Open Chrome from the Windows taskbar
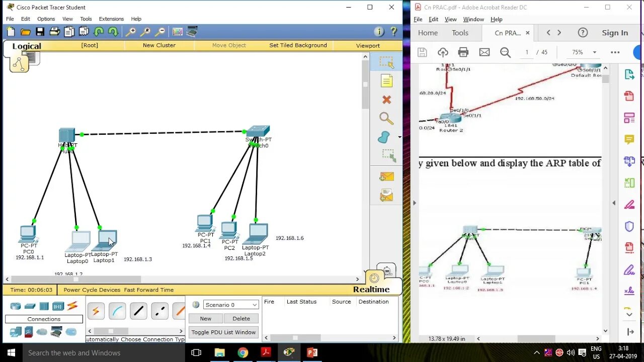 243,352
